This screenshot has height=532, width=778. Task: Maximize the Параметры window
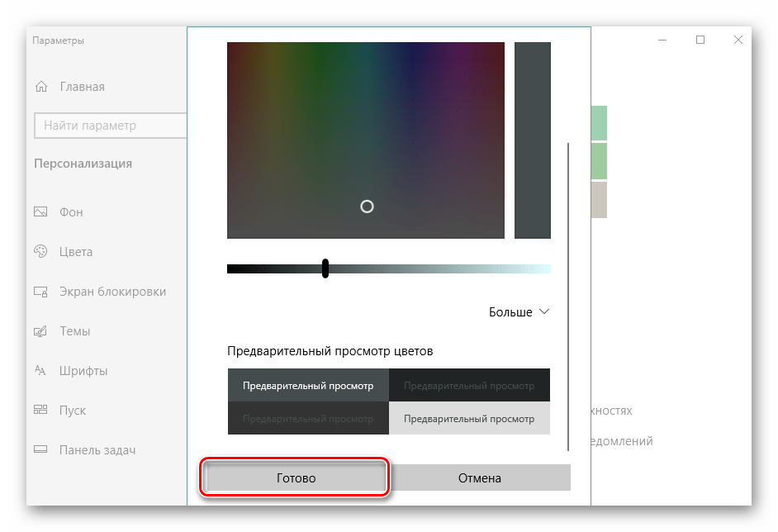click(700, 40)
